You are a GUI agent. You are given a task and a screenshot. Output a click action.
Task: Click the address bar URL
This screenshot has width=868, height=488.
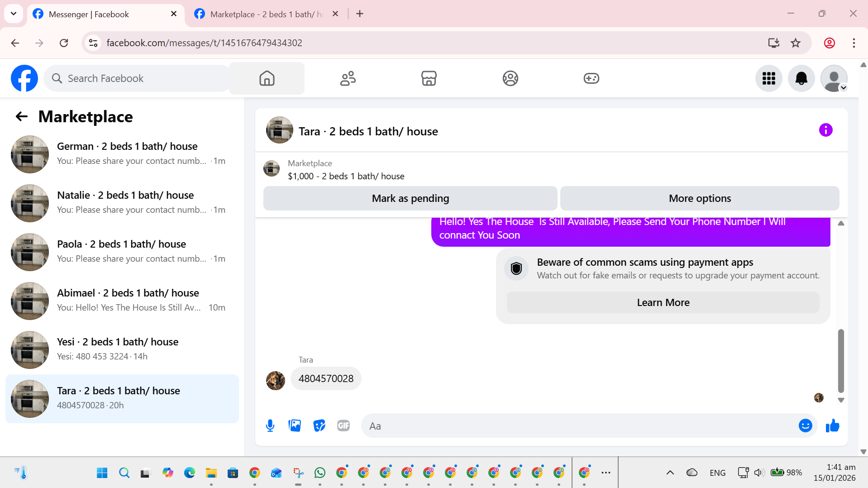tap(205, 43)
